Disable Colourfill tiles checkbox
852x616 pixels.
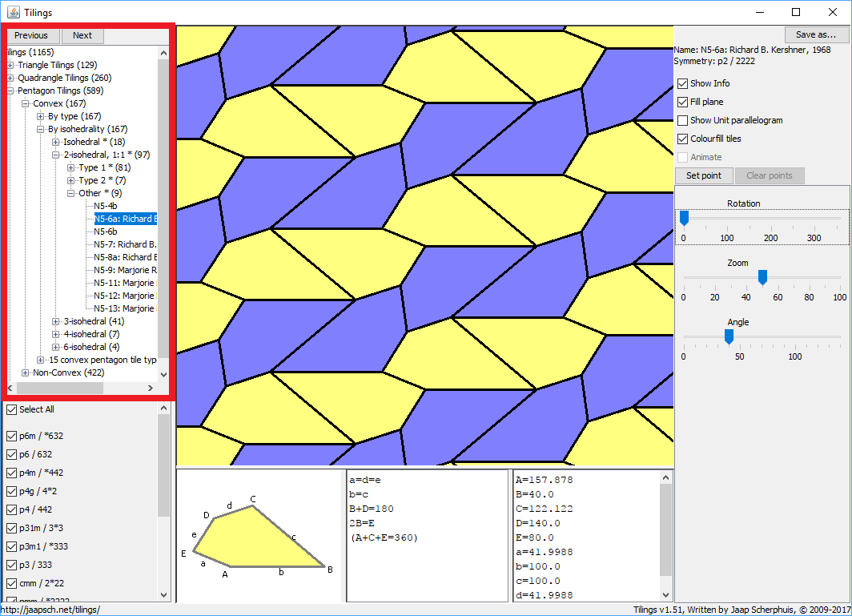coord(683,139)
